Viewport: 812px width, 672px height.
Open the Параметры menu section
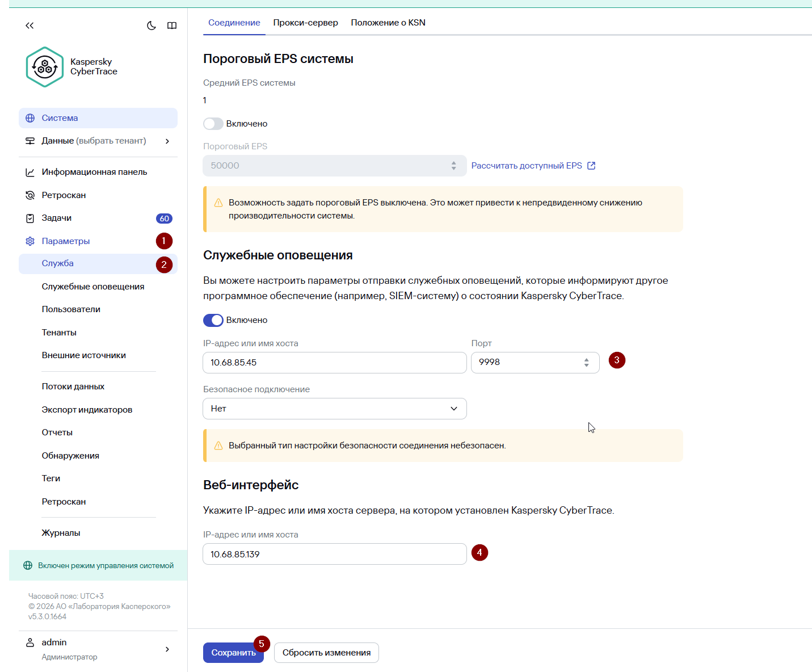[98, 241]
